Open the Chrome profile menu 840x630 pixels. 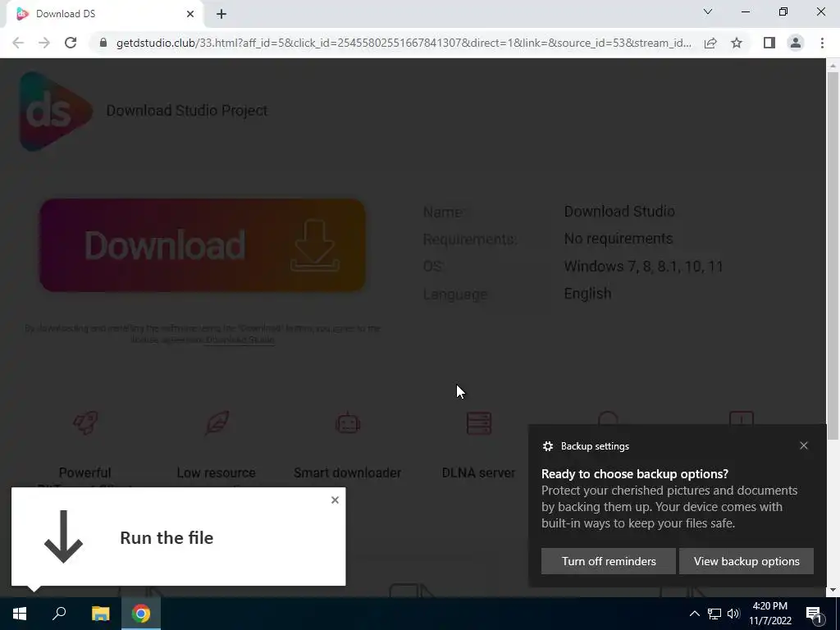point(796,43)
